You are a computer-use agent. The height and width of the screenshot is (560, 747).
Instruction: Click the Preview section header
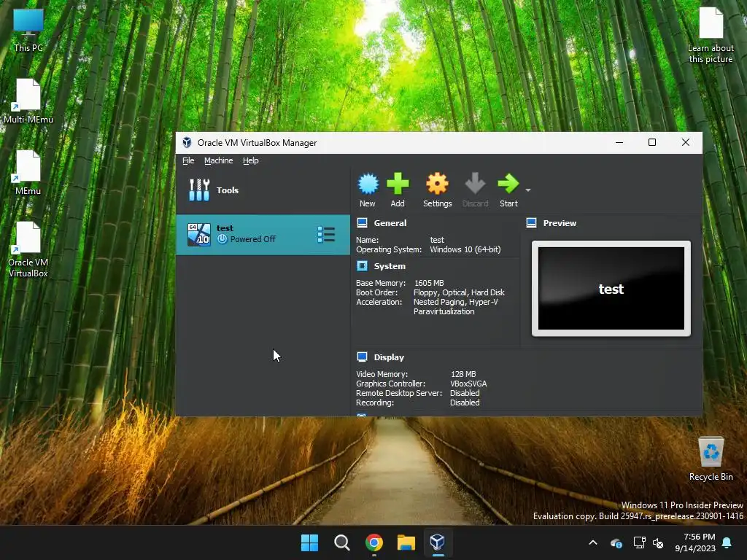[x=560, y=223]
